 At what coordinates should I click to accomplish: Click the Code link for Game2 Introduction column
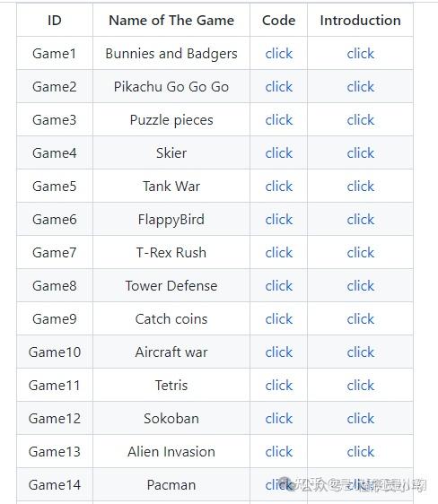pos(360,87)
